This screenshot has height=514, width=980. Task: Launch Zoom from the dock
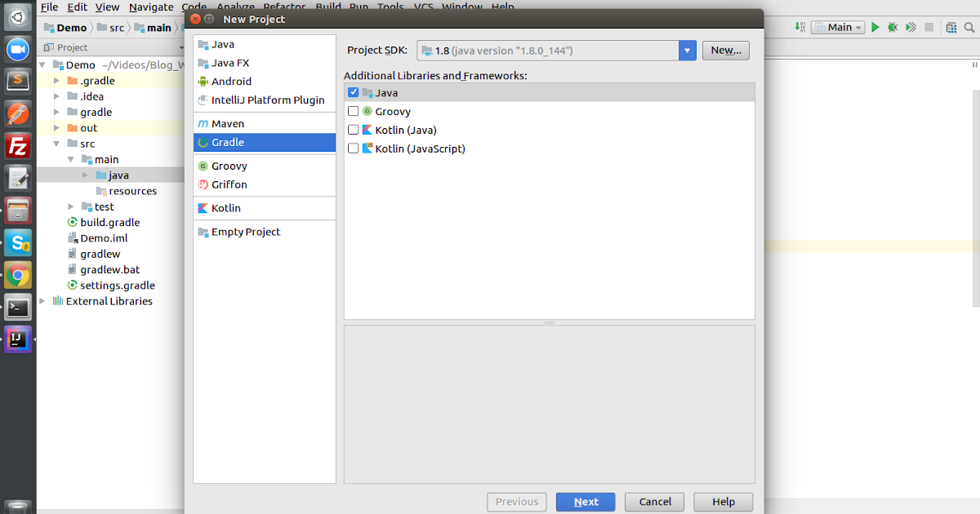[18, 49]
